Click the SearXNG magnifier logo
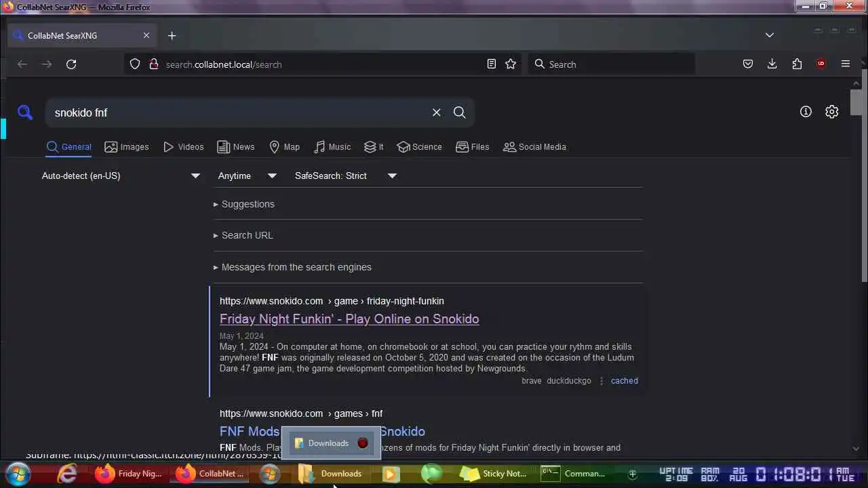868x488 pixels. pos(25,113)
